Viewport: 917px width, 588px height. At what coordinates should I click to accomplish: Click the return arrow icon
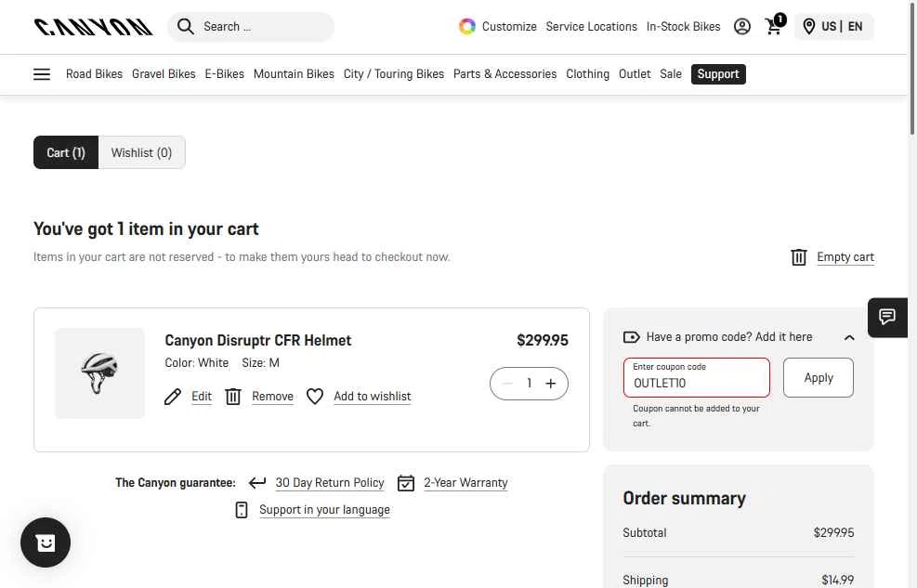pos(257,483)
